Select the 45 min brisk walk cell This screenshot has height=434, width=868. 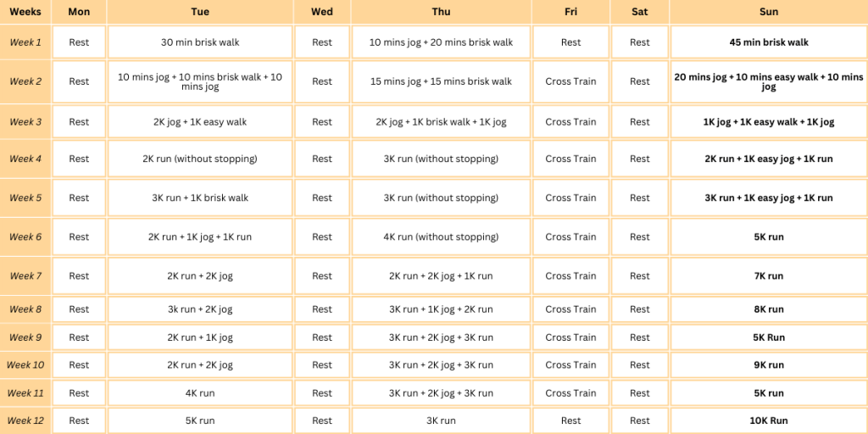768,42
